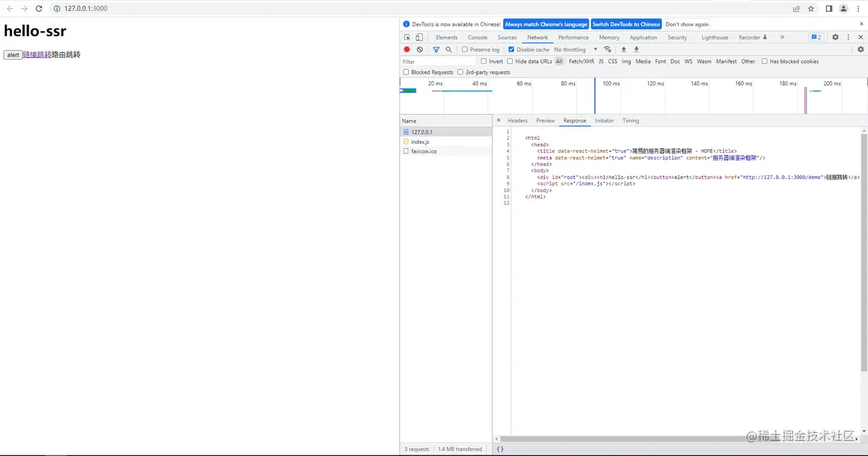868x456 pixels.
Task: Expand more DevTools tabs chevron
Action: tap(782, 37)
